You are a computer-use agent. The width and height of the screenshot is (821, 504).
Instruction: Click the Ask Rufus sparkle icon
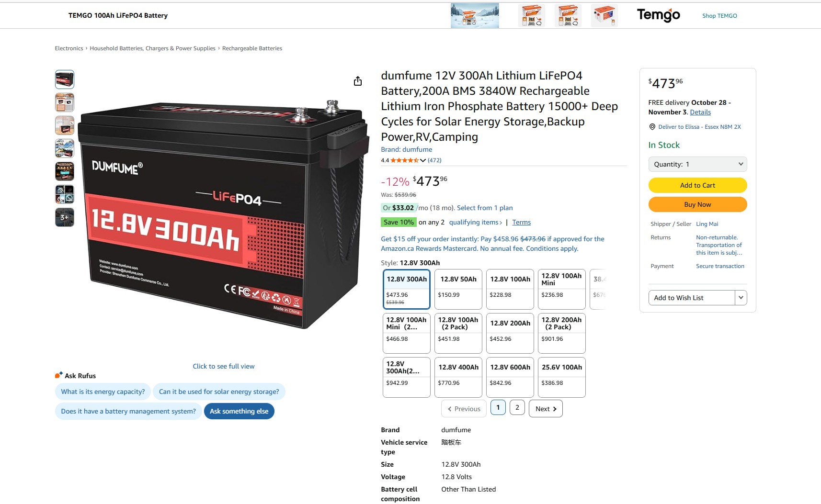click(58, 375)
